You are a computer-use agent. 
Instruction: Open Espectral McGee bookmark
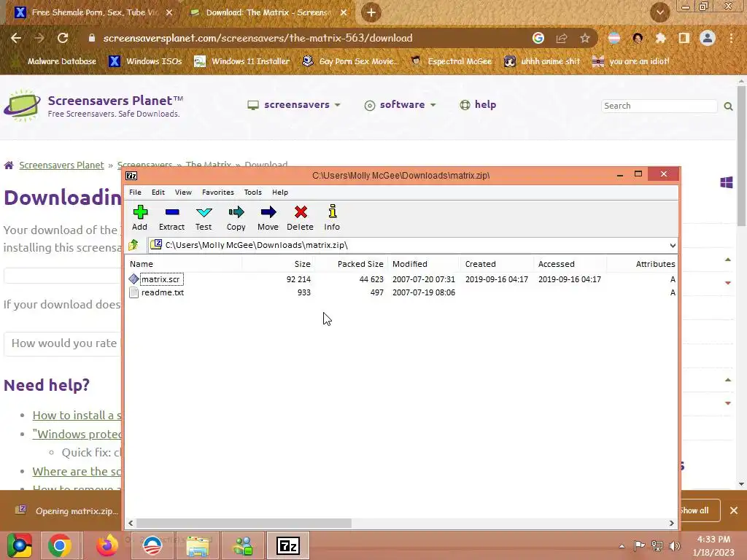pyautogui.click(x=451, y=61)
